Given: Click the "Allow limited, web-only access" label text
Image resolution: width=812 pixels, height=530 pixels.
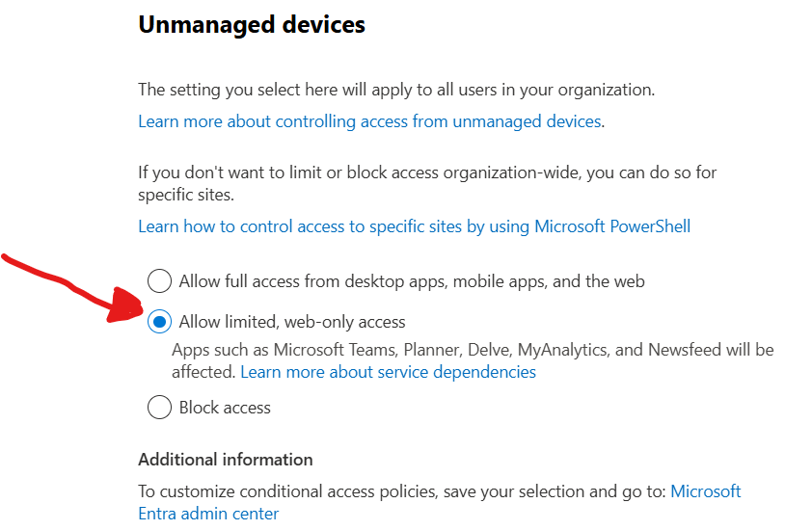Looking at the screenshot, I should pyautogui.click(x=292, y=322).
